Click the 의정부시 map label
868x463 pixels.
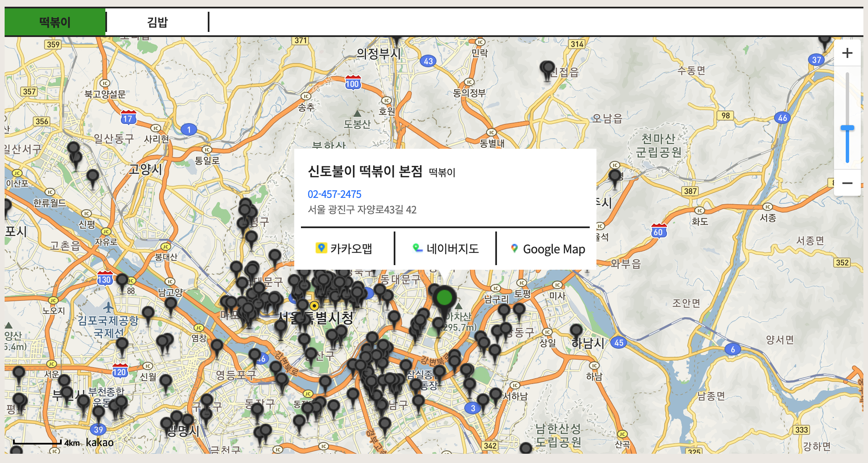(379, 53)
